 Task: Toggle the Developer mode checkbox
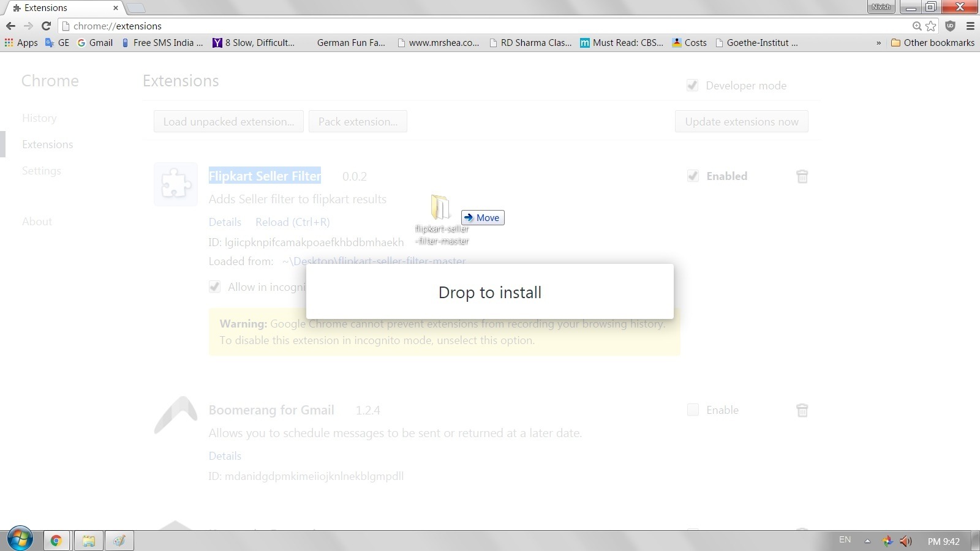pyautogui.click(x=693, y=86)
